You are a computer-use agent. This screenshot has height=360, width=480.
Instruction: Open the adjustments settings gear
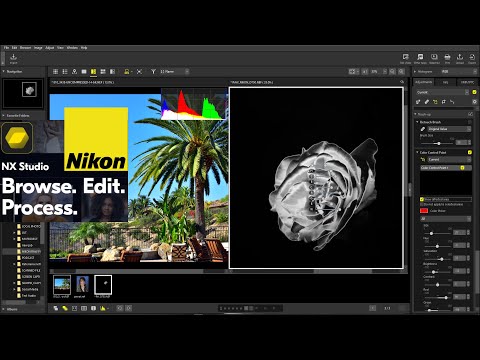(475, 102)
